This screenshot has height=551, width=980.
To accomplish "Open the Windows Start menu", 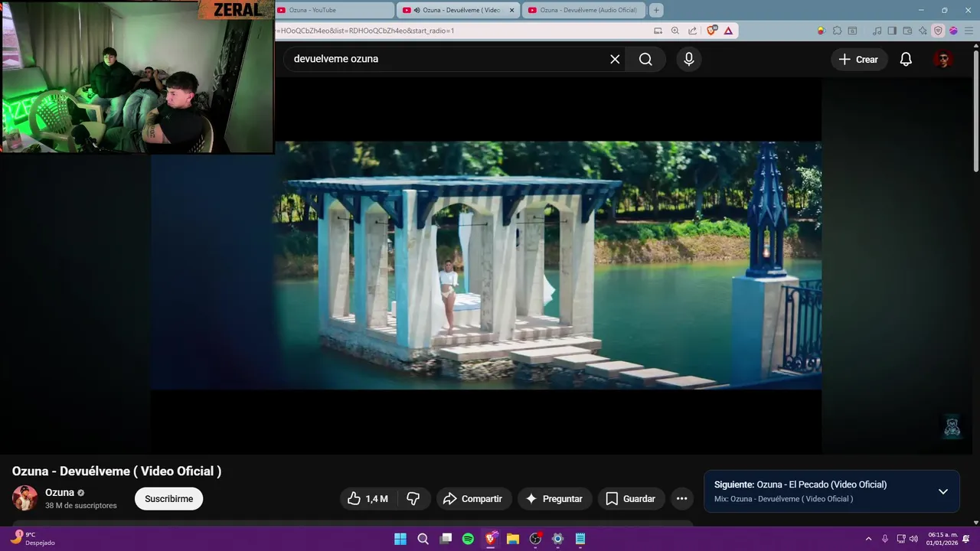I will point(400,539).
